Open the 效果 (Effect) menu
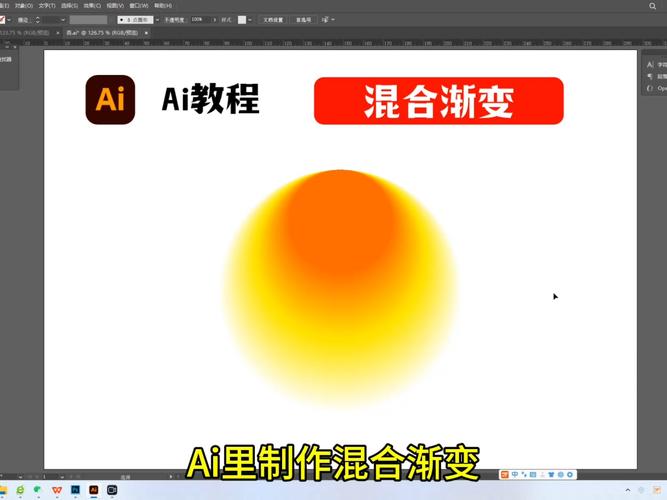Viewport: 667px width, 500px height. coord(91,5)
